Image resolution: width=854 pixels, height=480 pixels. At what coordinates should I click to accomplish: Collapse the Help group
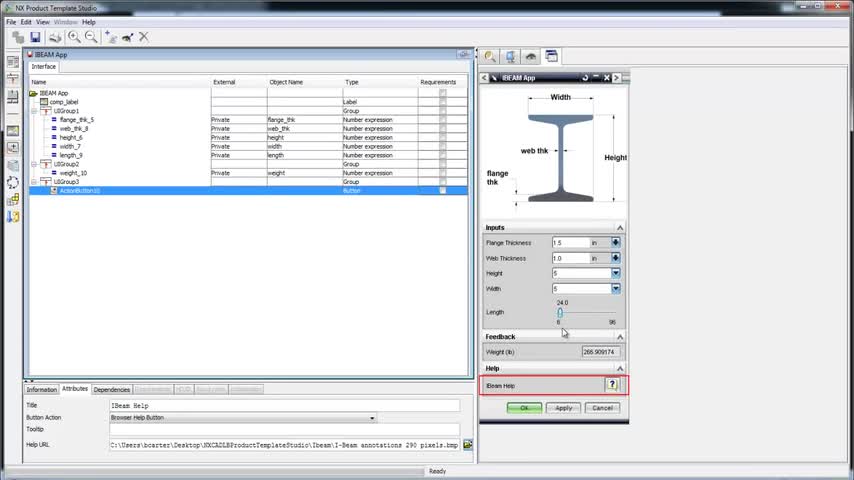620,369
